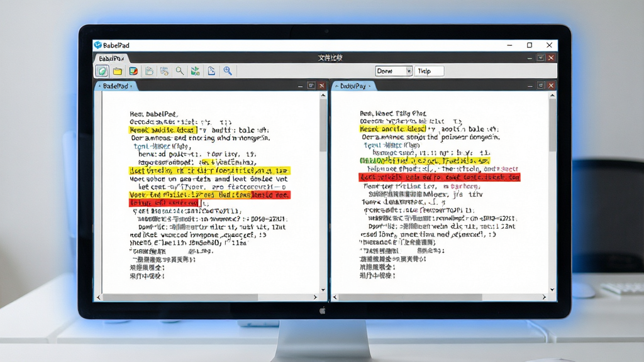Open the 'Dore' dropdown in toolbar
Screen dimensions: 644x362
pos(394,71)
